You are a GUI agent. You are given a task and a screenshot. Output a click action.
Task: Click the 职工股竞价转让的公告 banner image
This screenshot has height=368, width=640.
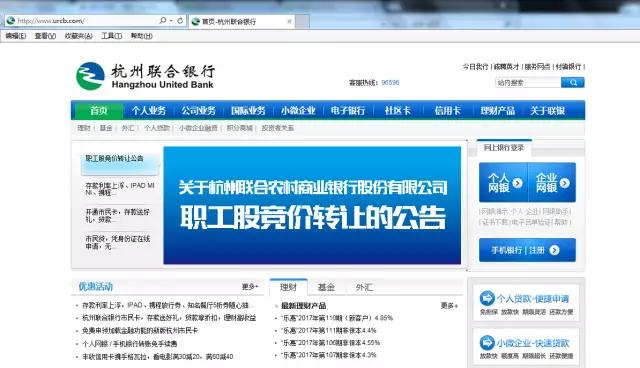coord(312,205)
